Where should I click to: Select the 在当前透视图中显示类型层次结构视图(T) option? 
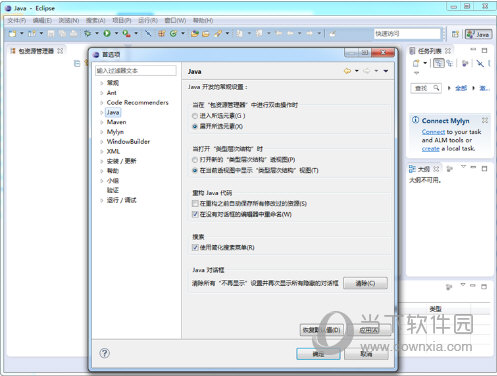(195, 170)
